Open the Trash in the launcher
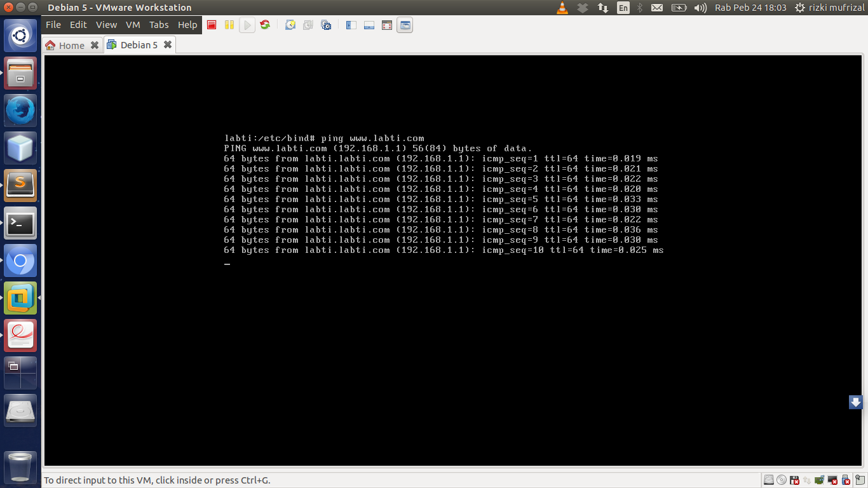This screenshot has height=488, width=868. [20, 467]
